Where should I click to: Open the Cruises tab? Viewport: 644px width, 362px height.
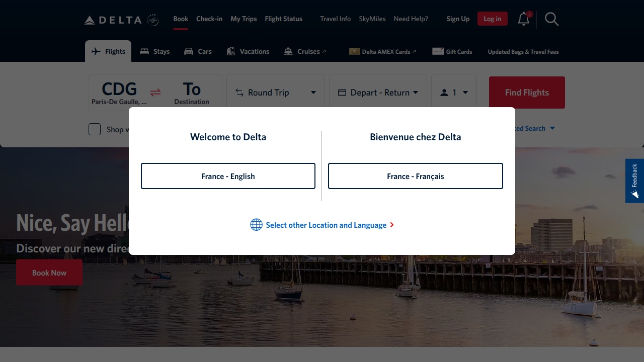pyautogui.click(x=305, y=51)
